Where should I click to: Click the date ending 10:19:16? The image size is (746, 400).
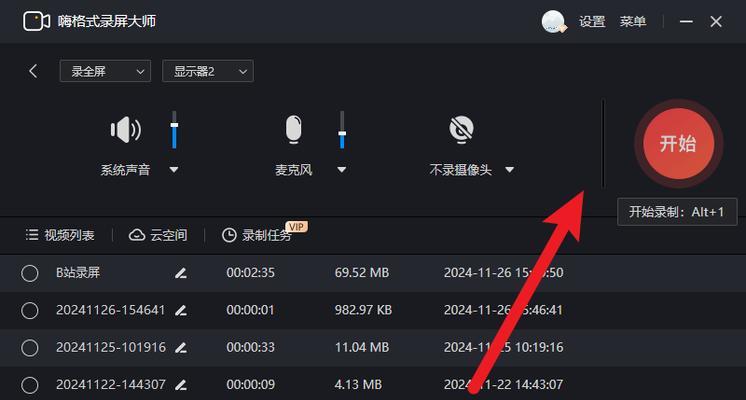pyautogui.click(x=503, y=347)
